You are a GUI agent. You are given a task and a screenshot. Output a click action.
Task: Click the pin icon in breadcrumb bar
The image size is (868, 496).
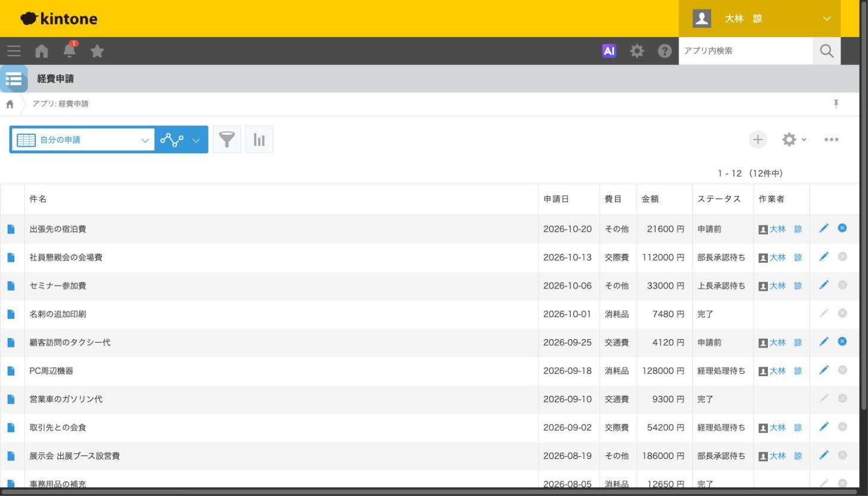836,104
